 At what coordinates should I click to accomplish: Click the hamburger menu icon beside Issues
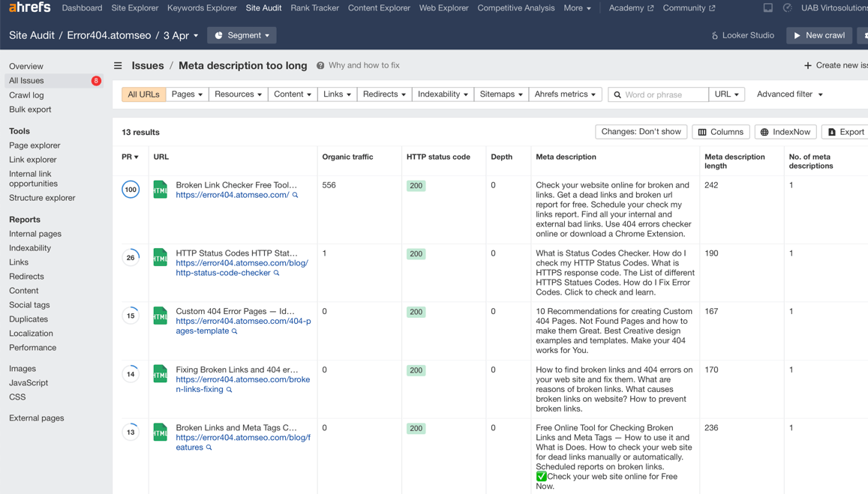pos(118,66)
